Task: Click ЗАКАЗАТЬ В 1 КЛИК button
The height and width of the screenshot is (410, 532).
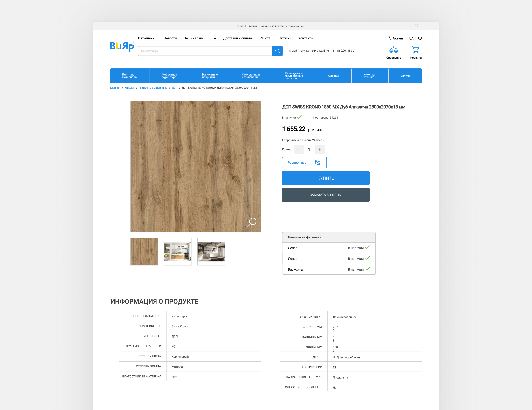Action: click(x=325, y=195)
